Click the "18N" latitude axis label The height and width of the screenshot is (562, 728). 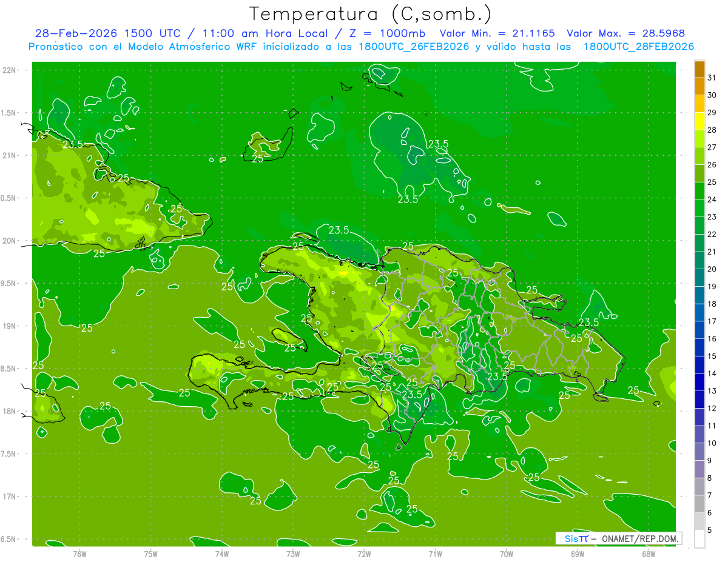[x=9, y=411]
